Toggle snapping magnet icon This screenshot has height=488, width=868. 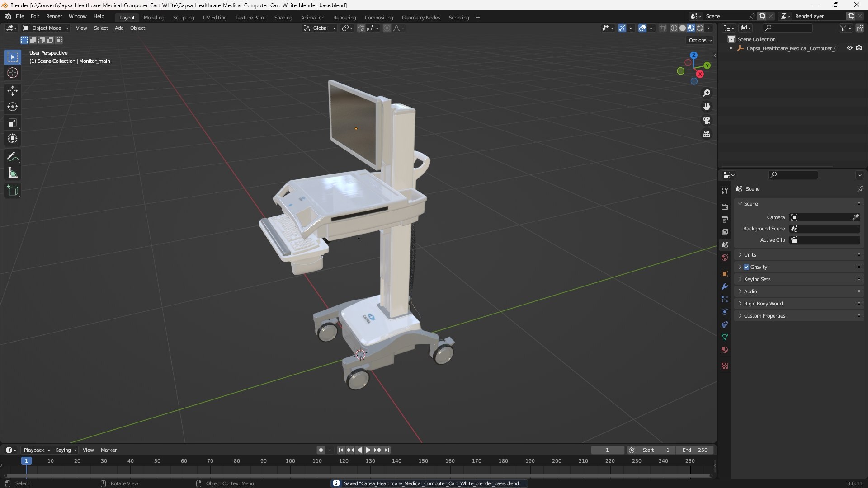coord(361,28)
